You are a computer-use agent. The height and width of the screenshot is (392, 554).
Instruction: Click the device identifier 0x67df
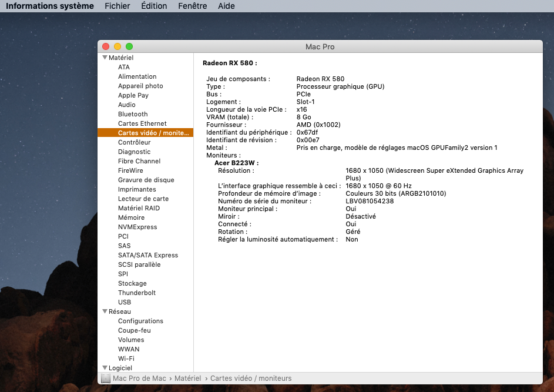pos(307,132)
